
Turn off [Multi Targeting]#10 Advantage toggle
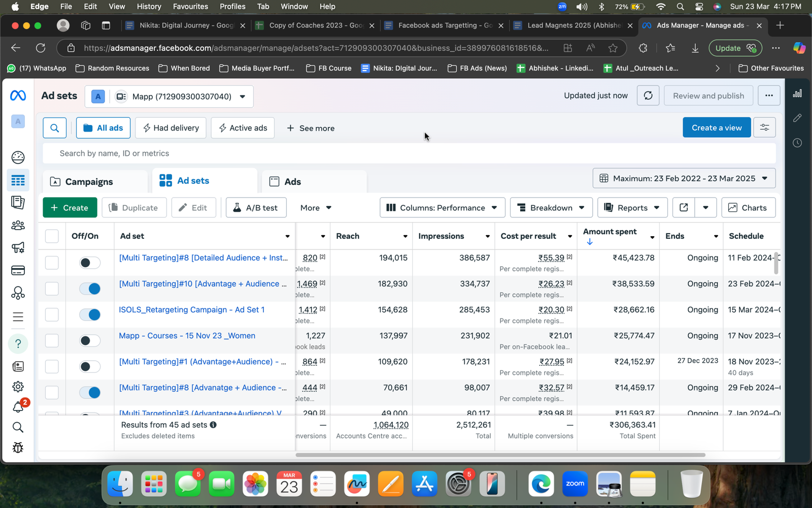tap(90, 289)
